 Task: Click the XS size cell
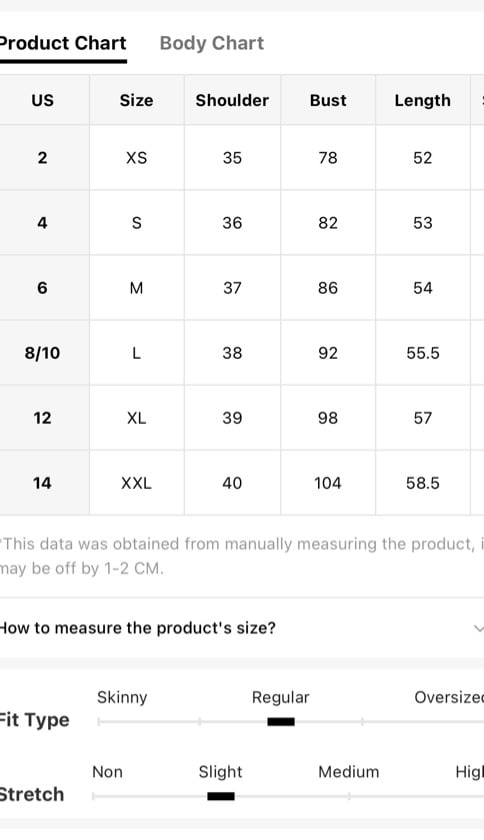click(137, 158)
